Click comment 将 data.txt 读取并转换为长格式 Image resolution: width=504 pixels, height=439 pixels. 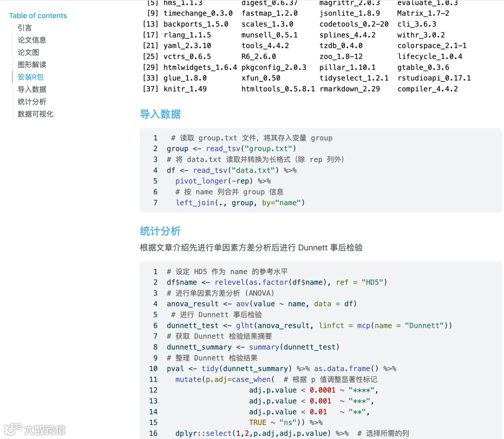(x=255, y=160)
